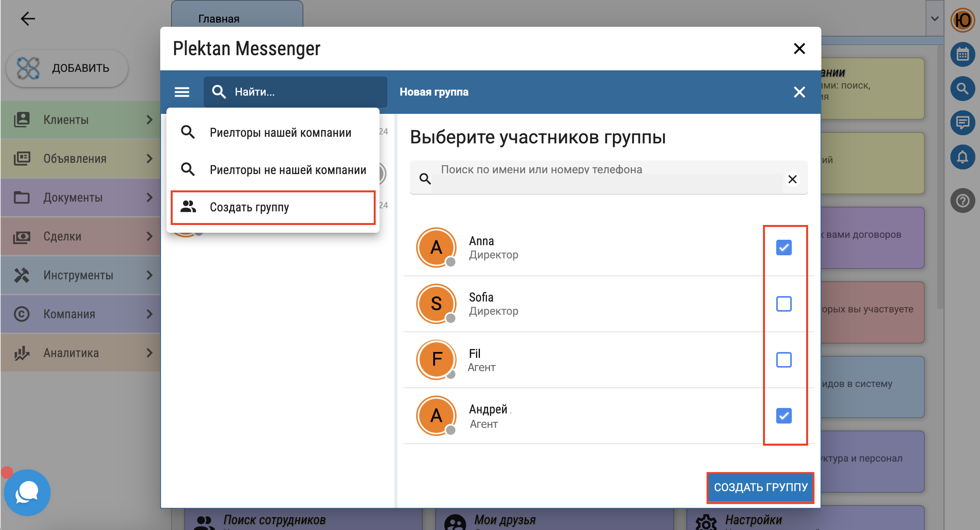Open the Настройки card

(x=805, y=519)
